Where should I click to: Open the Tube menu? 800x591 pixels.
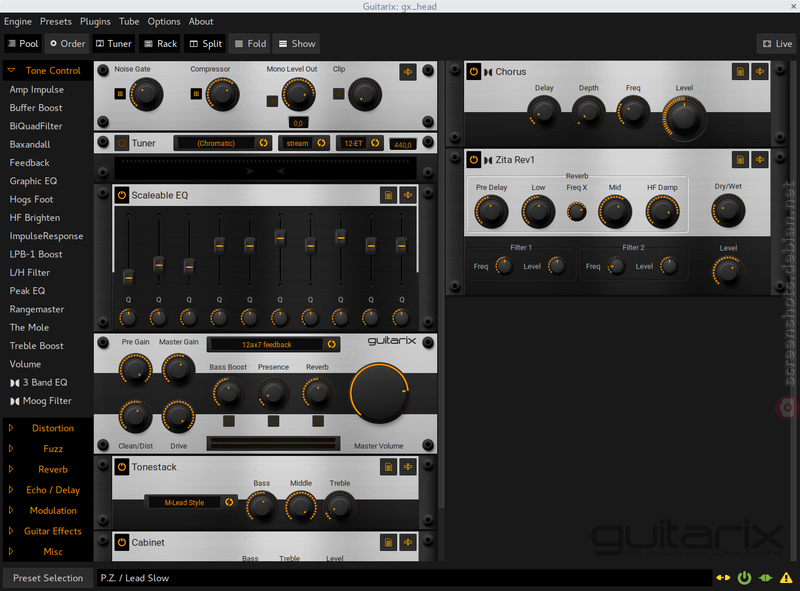click(x=129, y=21)
